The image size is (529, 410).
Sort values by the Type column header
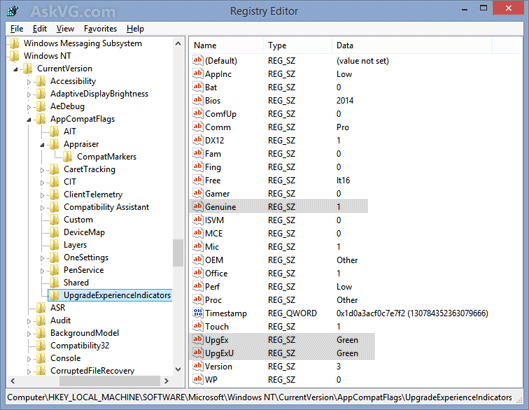pyautogui.click(x=298, y=45)
